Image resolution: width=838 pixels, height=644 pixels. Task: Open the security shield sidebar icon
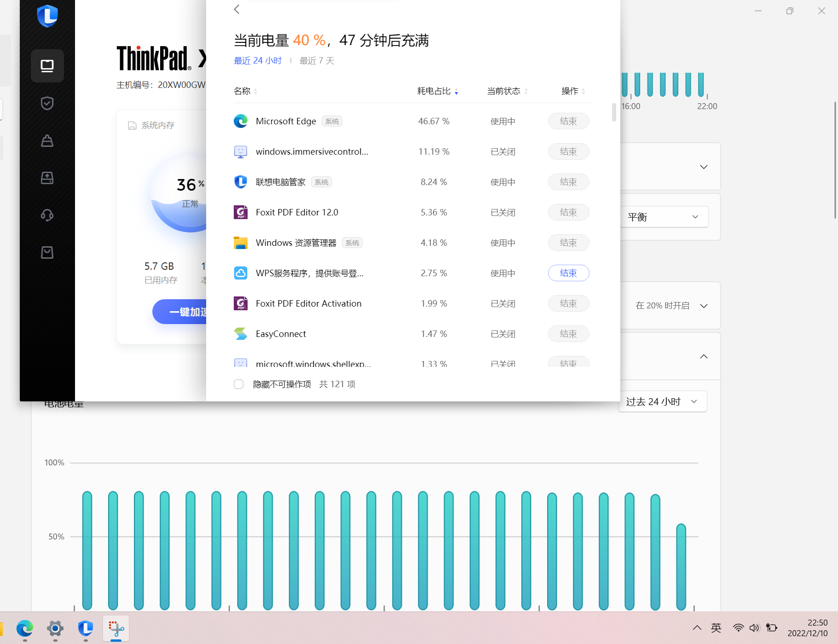point(47,103)
